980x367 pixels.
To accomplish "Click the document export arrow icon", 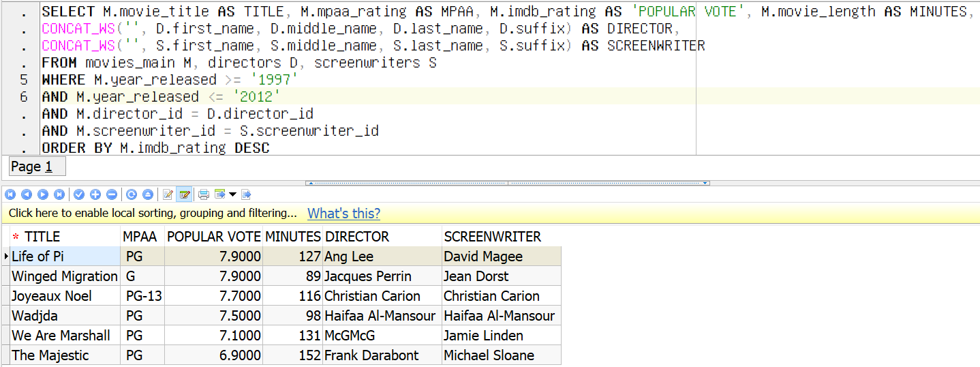I will click(246, 194).
